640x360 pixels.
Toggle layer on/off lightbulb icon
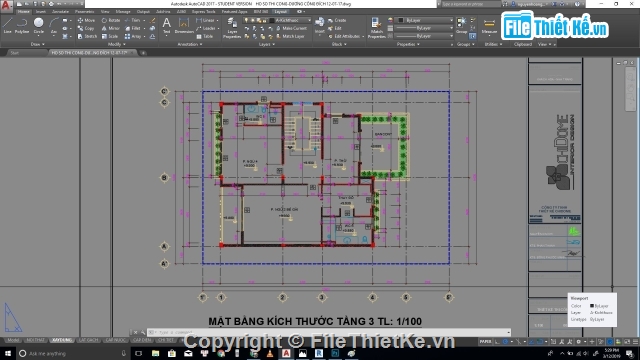[x=246, y=20]
